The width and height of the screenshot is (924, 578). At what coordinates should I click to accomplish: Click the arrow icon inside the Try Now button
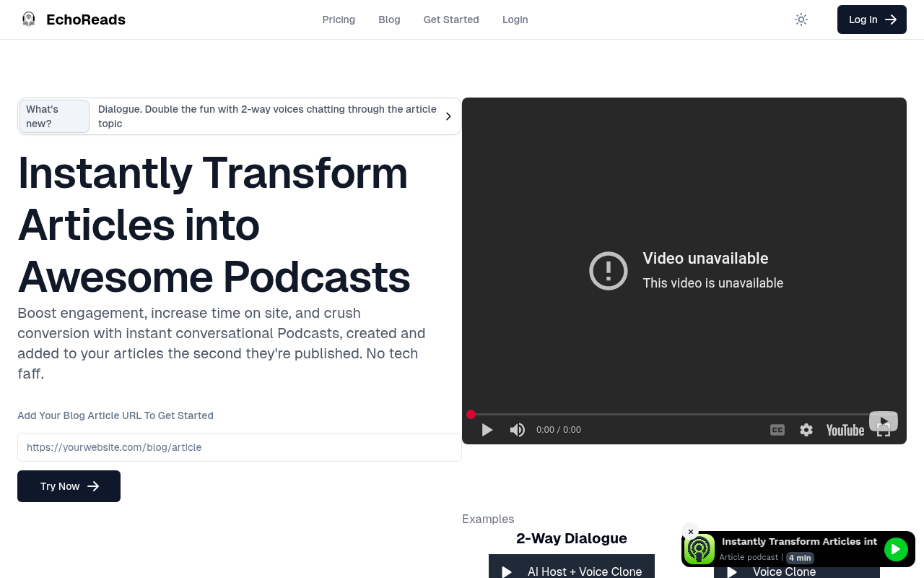click(x=93, y=486)
